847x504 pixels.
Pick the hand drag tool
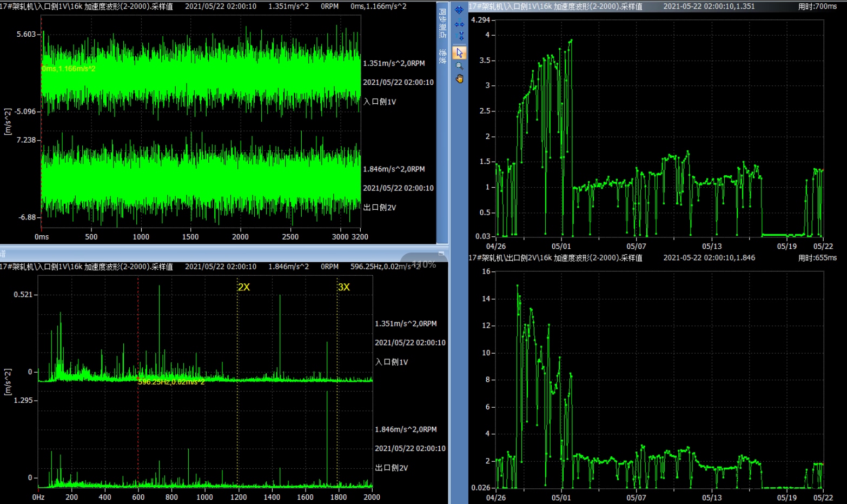(459, 79)
